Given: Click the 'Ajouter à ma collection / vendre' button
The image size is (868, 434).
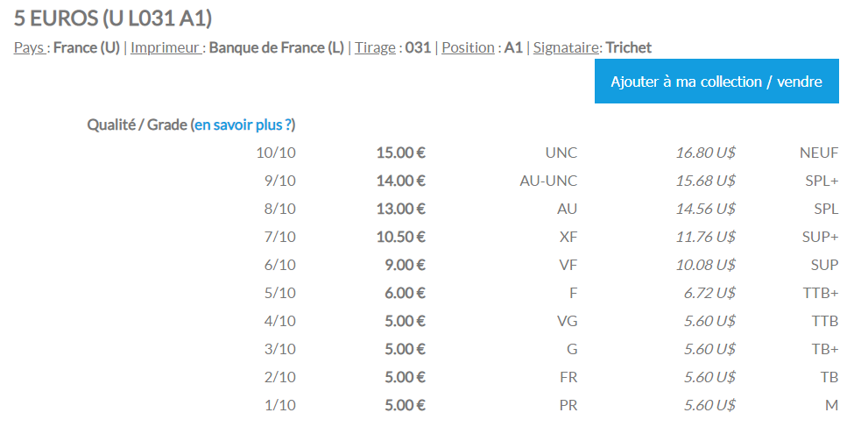Looking at the screenshot, I should [x=716, y=82].
